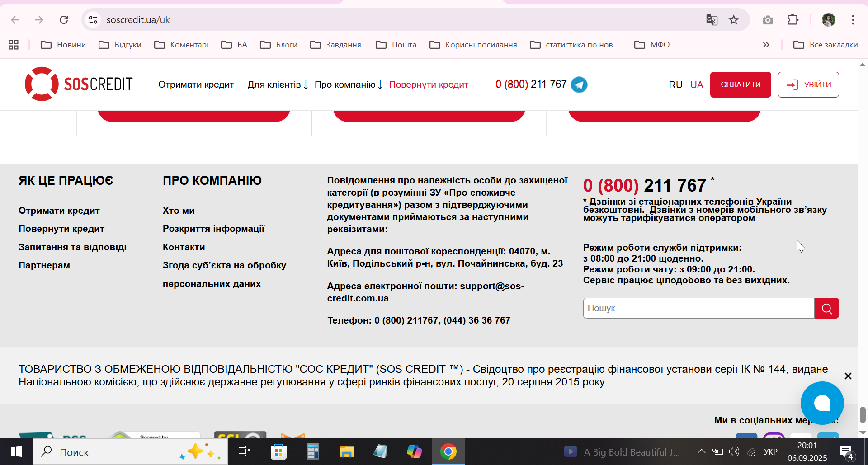The height and width of the screenshot is (465, 868).
Task: Expand the Для клієнтів menu
Action: point(278,85)
